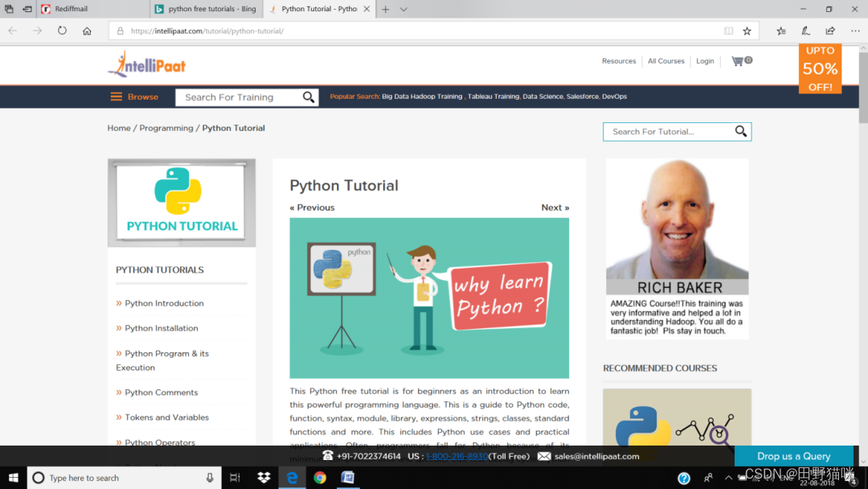Open Python Installation tutorial

pyautogui.click(x=161, y=328)
